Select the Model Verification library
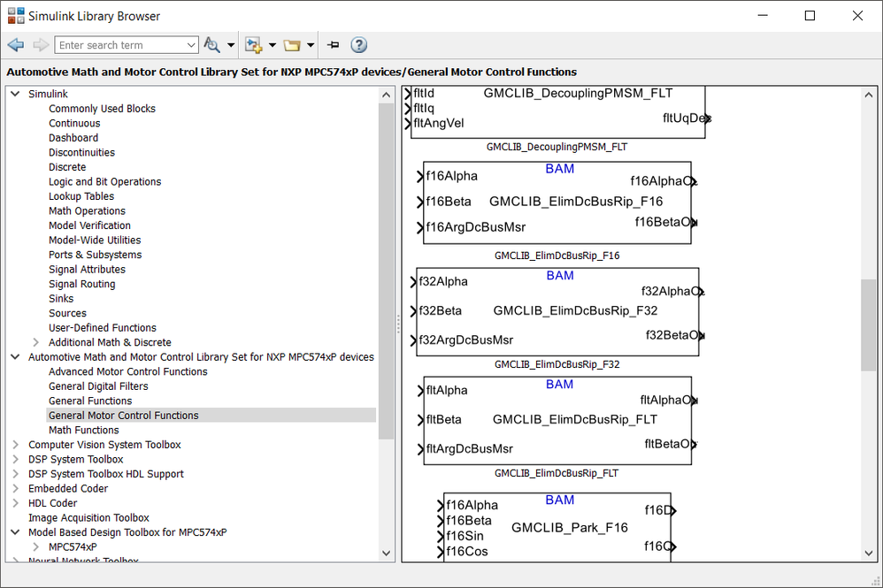The image size is (883, 588). (x=89, y=225)
